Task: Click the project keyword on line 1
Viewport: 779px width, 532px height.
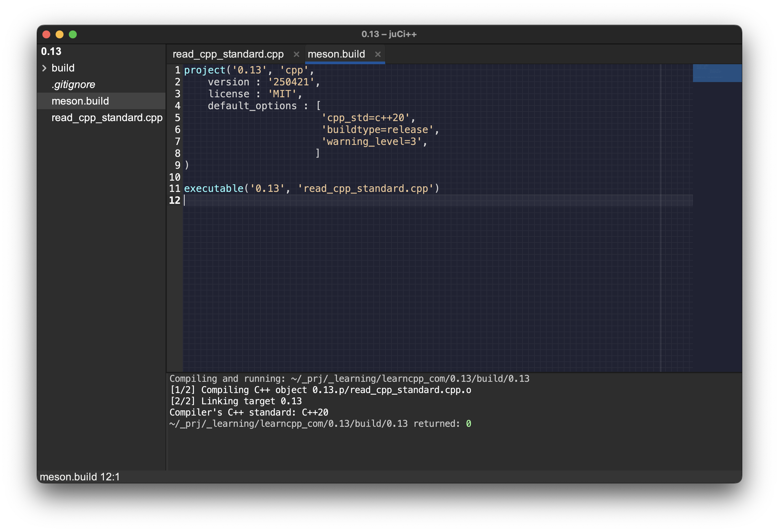Action: click(x=205, y=70)
